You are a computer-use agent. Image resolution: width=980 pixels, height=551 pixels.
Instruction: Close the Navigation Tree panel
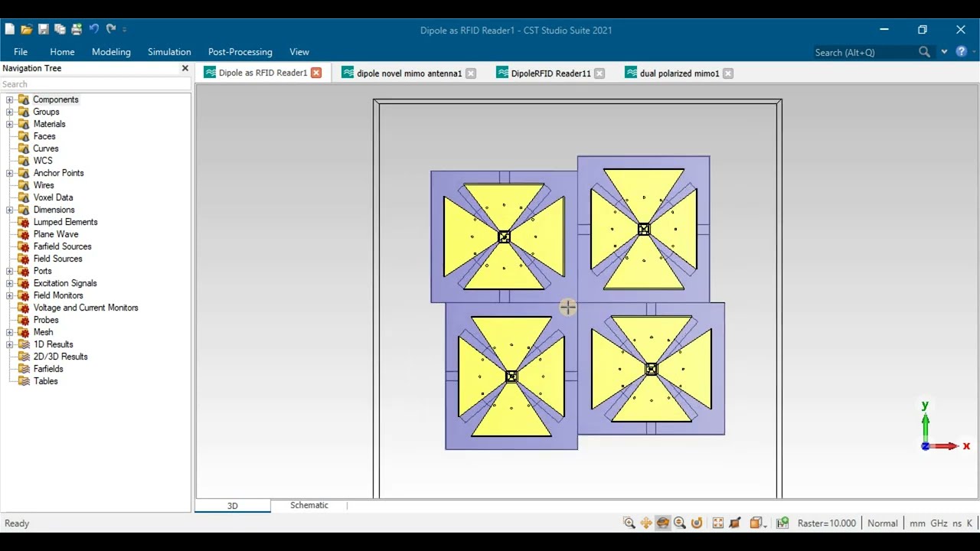click(x=185, y=68)
